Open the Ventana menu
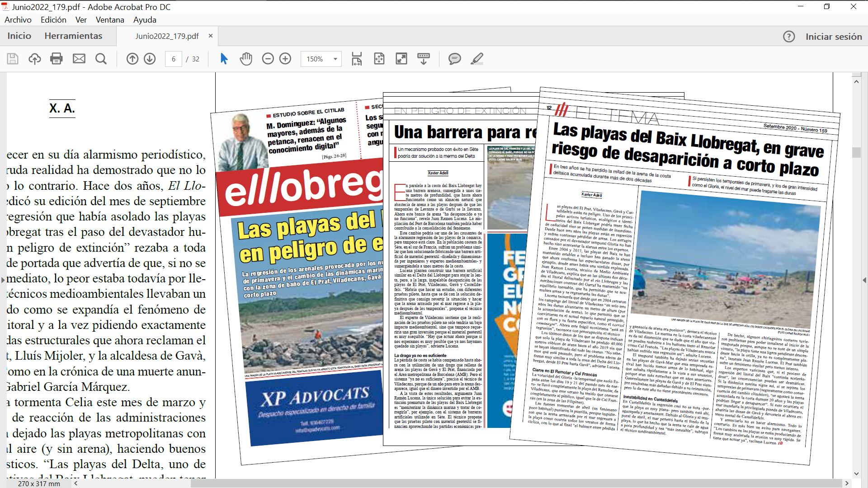This screenshot has width=868, height=488. (110, 20)
